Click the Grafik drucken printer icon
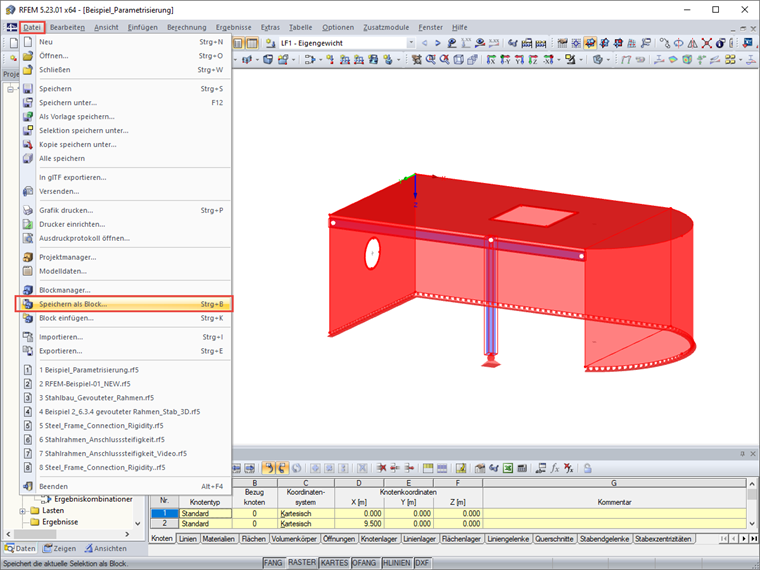This screenshot has height=570, width=760. pos(28,210)
